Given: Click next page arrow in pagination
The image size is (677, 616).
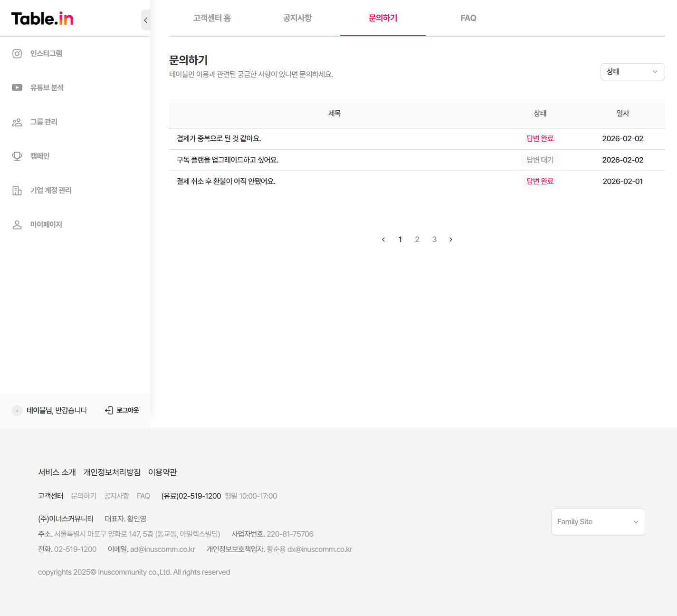Looking at the screenshot, I should coord(451,240).
